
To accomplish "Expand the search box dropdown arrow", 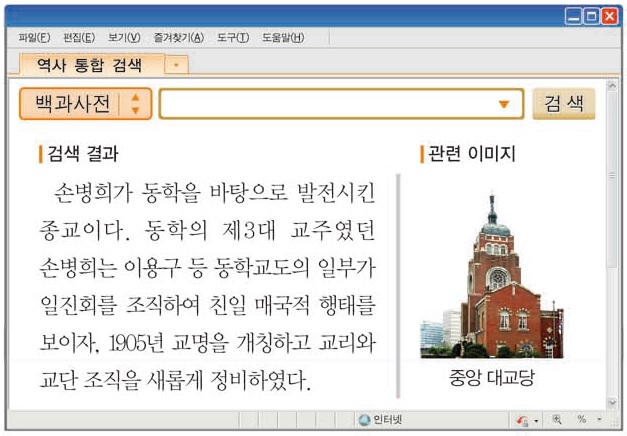I will (x=504, y=104).
